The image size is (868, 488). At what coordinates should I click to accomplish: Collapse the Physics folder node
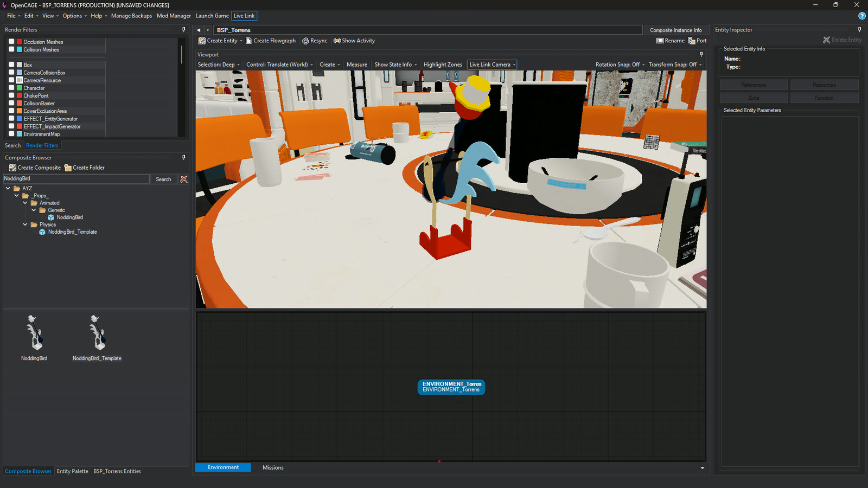[x=25, y=224]
